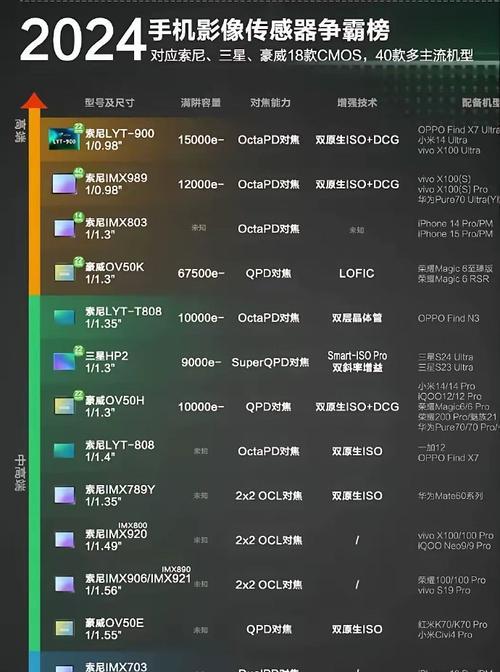This screenshot has height=672, width=500.
Task: Click the "OPPO Find N3" device entry
Action: (449, 318)
